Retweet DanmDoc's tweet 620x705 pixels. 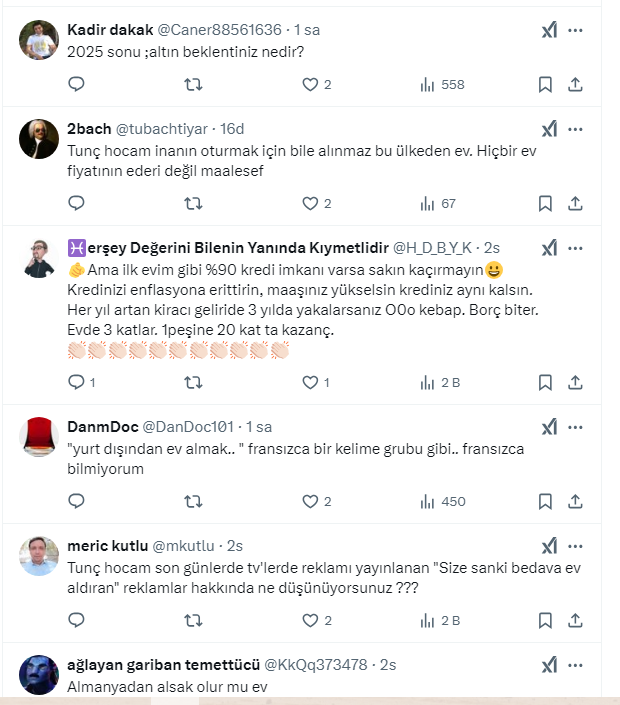coord(194,501)
